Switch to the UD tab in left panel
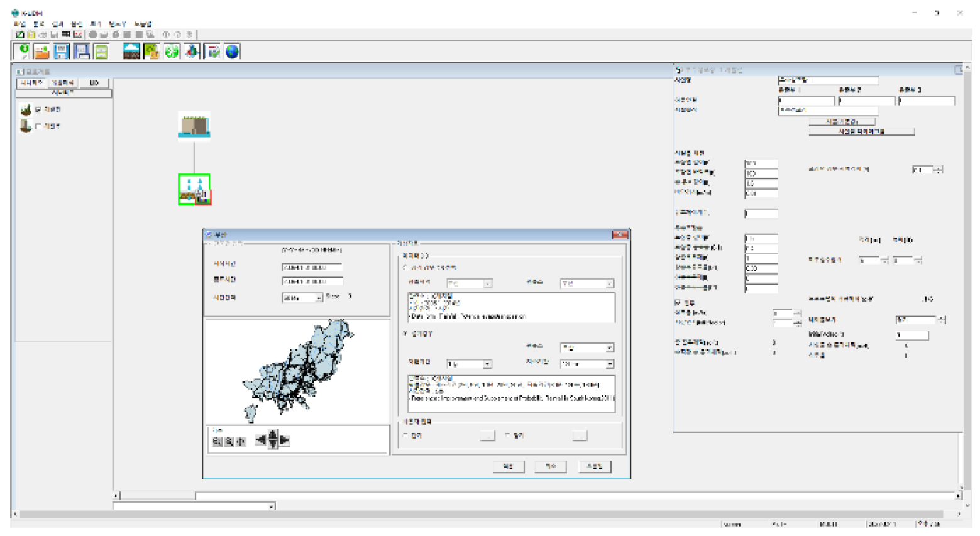980x536 pixels. pos(94,83)
